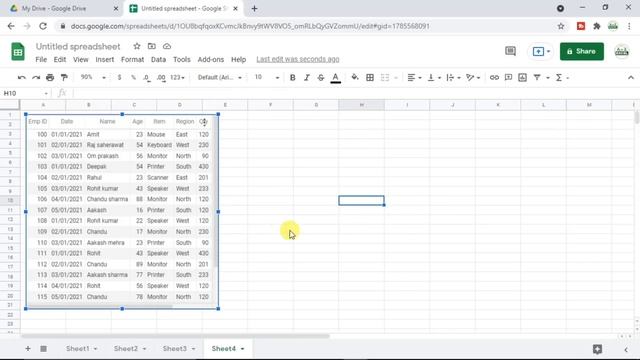Switch to Sheet2 tab

[126, 349]
